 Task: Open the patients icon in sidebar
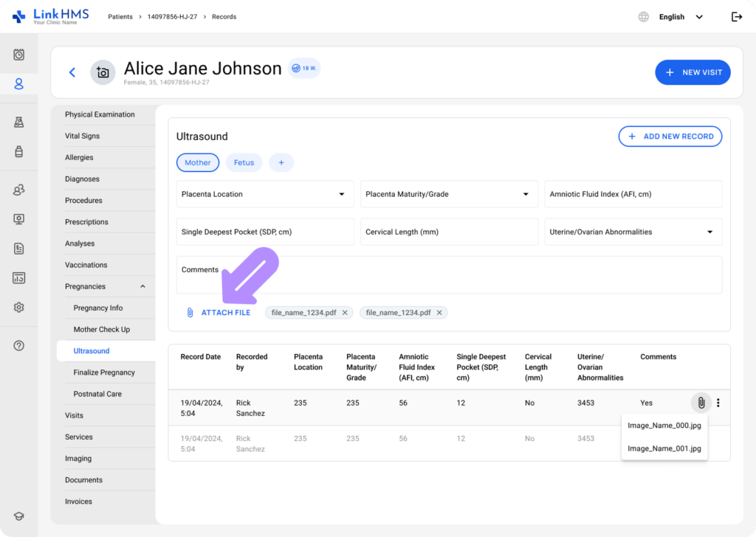pyautogui.click(x=19, y=84)
